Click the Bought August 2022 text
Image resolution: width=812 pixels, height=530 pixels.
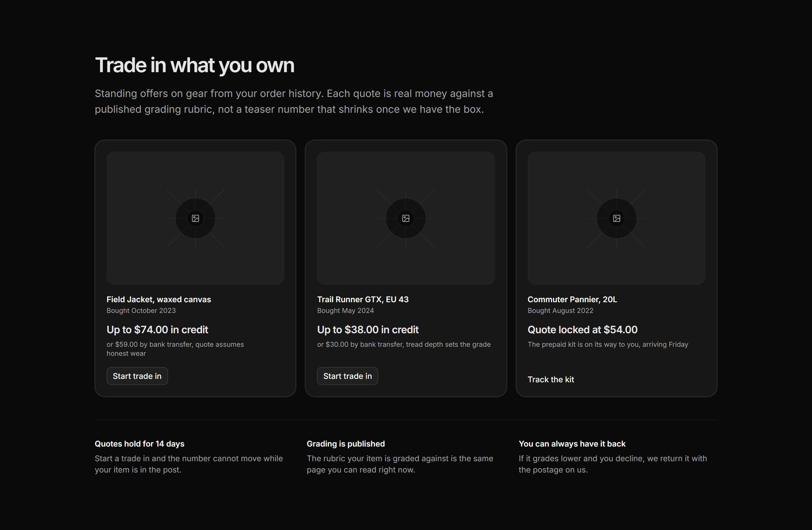(x=560, y=310)
